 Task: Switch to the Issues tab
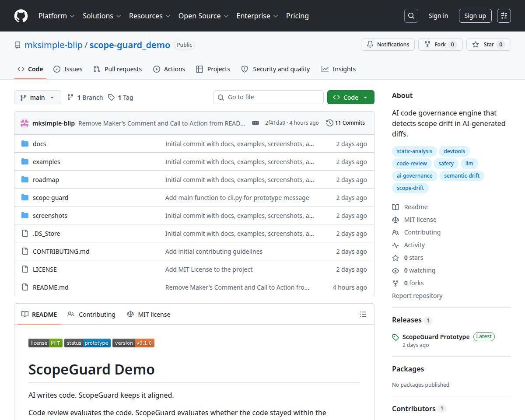[68, 69]
